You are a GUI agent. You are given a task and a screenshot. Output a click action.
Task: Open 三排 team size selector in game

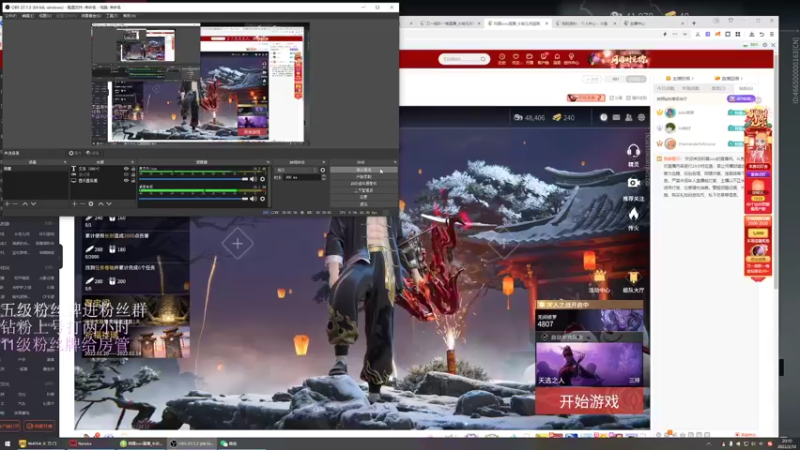[x=634, y=381]
